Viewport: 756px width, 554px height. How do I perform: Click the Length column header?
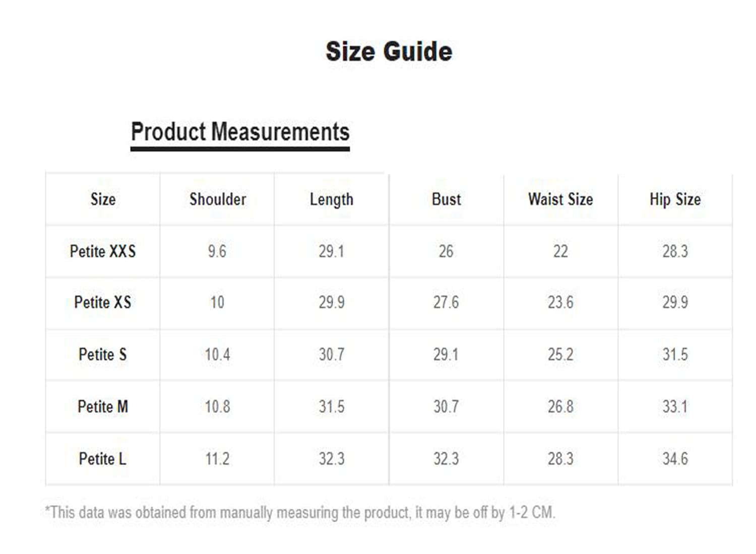tap(332, 200)
